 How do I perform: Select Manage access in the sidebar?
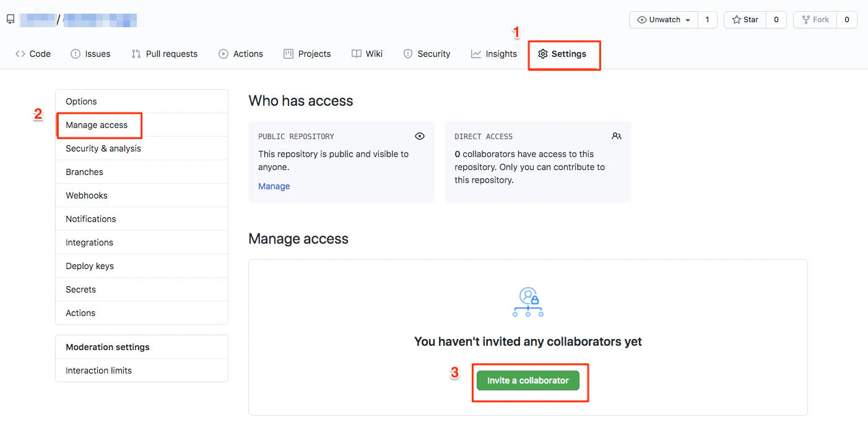coord(97,125)
